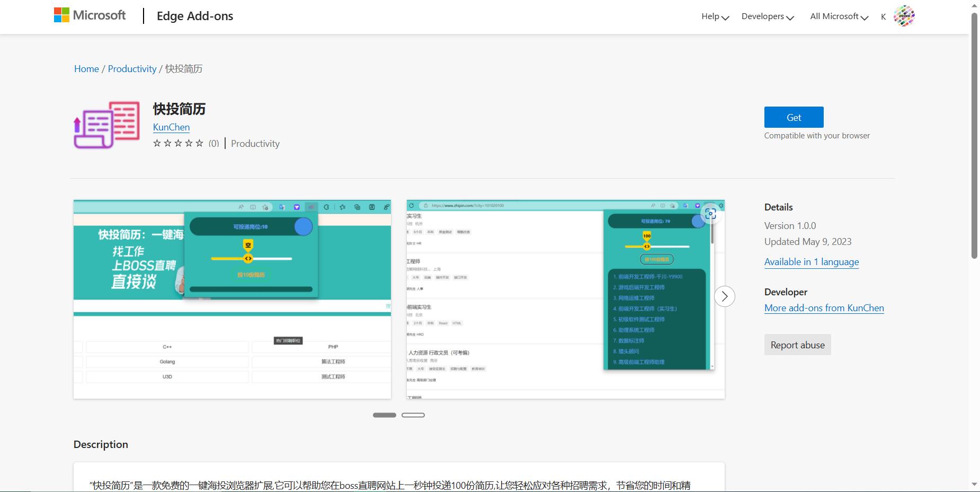Screen dimensions: 980x492
Task: Select the first carousel page indicator
Action: tap(385, 415)
